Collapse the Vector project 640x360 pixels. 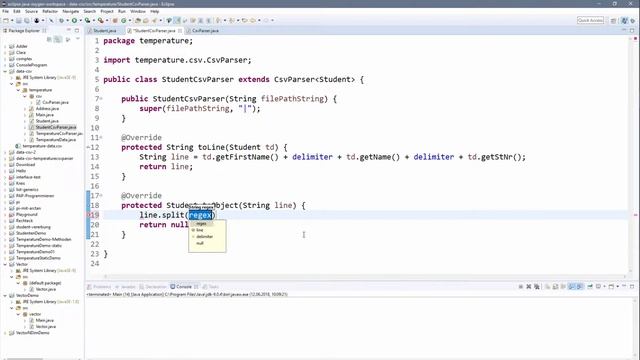[5, 264]
